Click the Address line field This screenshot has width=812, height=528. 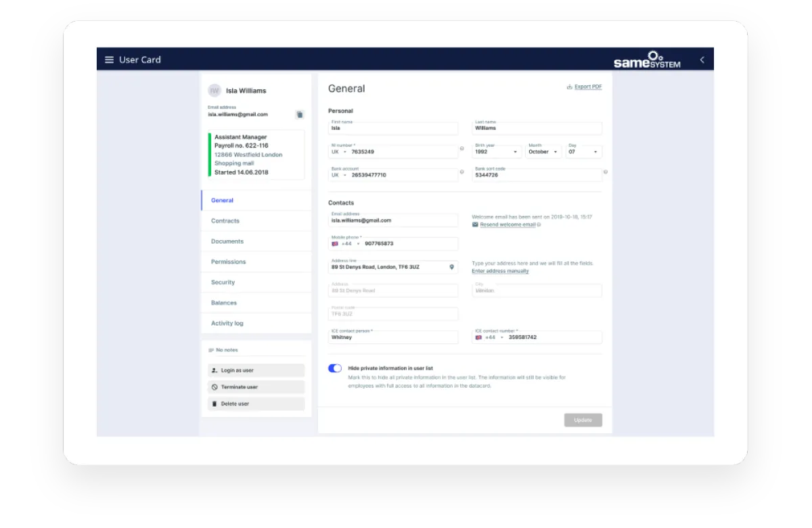click(x=393, y=267)
